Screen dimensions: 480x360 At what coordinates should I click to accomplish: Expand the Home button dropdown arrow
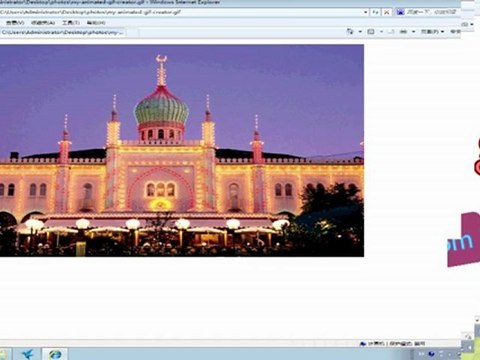[360, 32]
